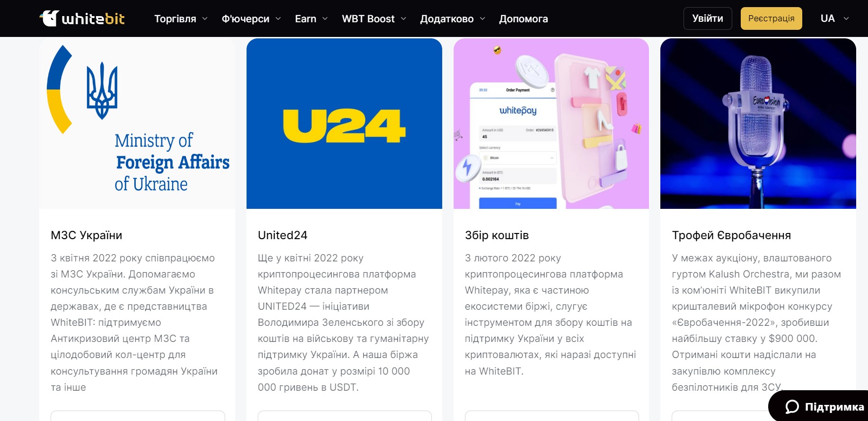Expand the Торгівля menu chevron
The image size is (868, 421).
click(205, 18)
